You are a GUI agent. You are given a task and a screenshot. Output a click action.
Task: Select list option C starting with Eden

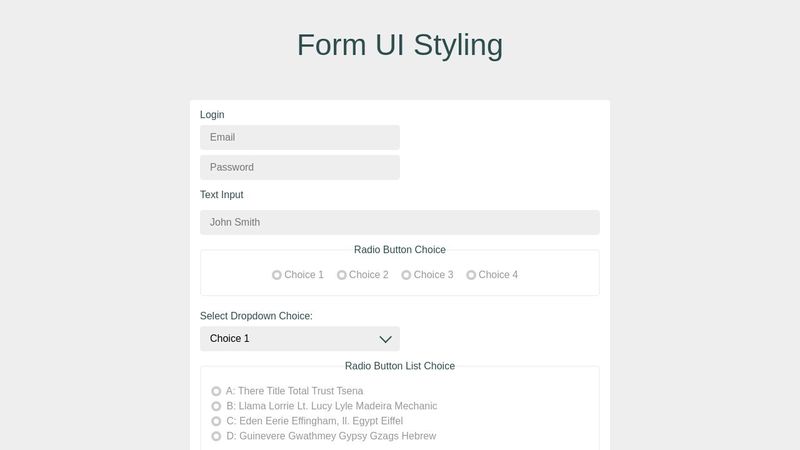click(x=216, y=421)
